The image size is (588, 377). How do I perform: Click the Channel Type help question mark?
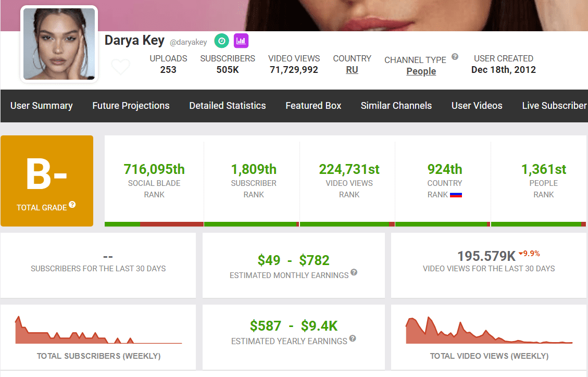[455, 57]
